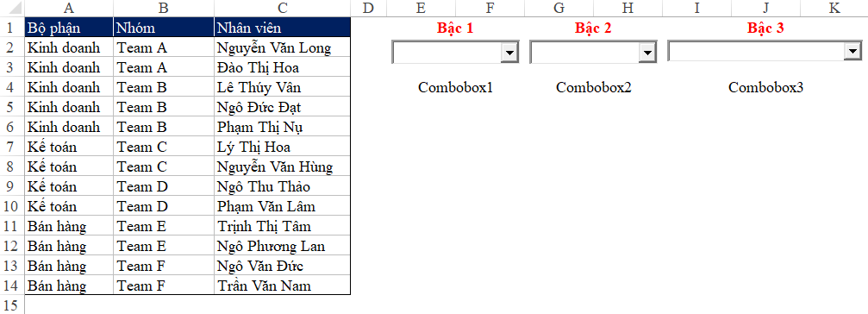This screenshot has width=868, height=314.
Task: Select column C header
Action: [x=283, y=8]
